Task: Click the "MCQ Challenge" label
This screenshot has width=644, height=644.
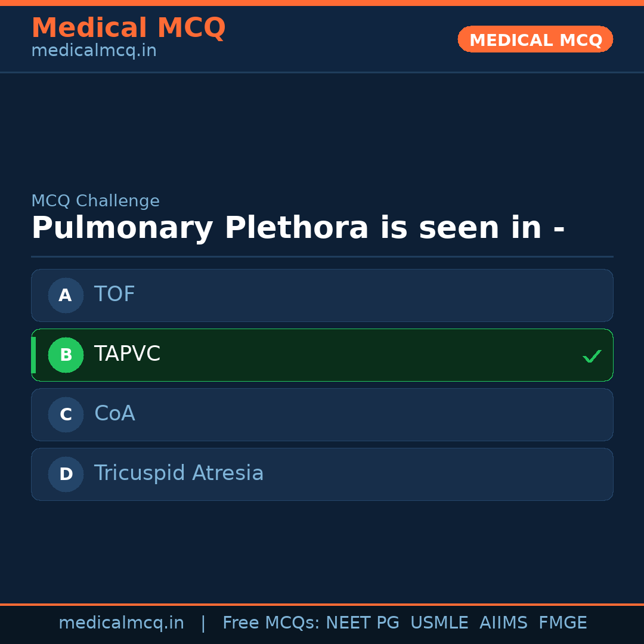Action: coord(95,201)
